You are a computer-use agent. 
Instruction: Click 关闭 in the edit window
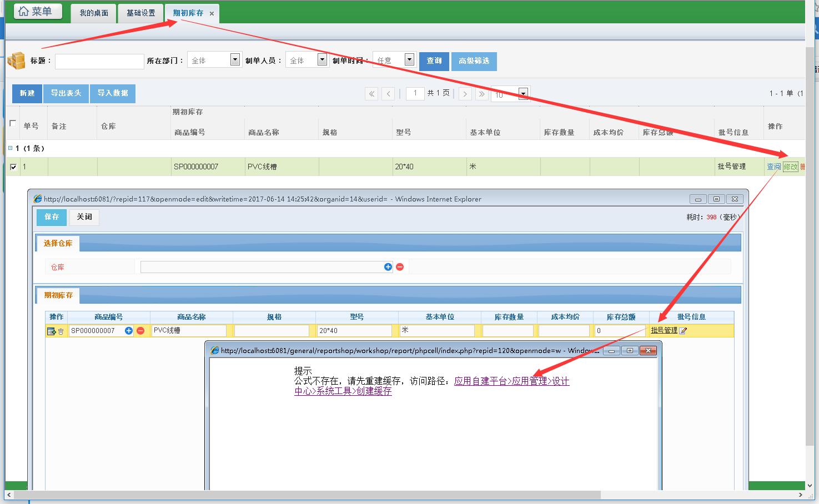coord(84,217)
